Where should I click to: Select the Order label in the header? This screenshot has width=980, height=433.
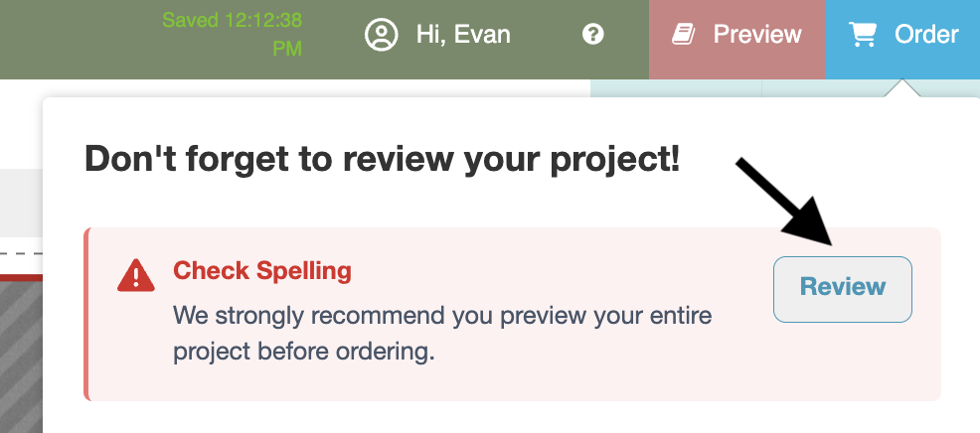(926, 35)
